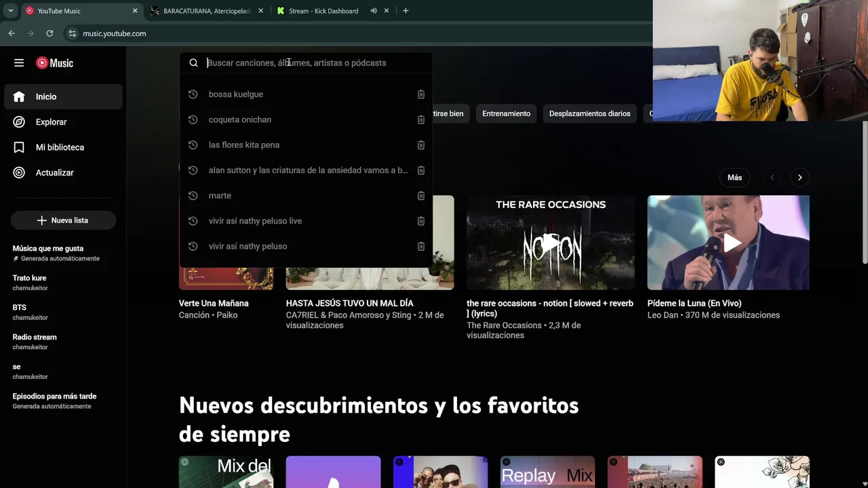Delete 'coqueta onichan' from search history

(420, 119)
